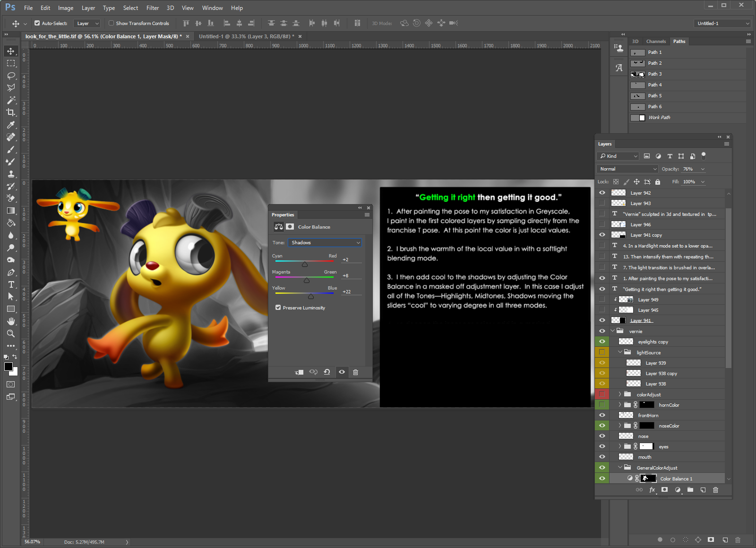Select the Work Path entry
This screenshot has height=548, width=756.
687,118
